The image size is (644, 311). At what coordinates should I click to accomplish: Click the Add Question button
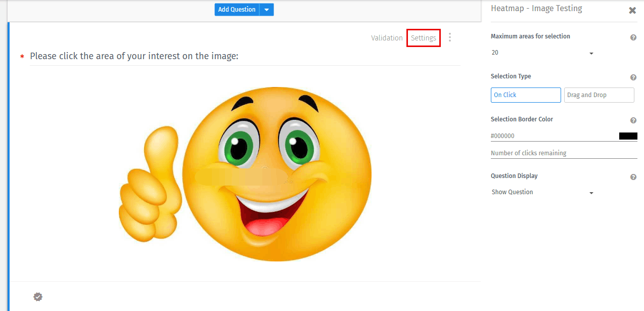[237, 9]
